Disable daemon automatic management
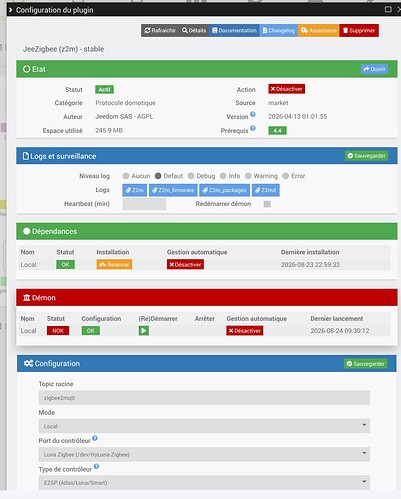 245,331
